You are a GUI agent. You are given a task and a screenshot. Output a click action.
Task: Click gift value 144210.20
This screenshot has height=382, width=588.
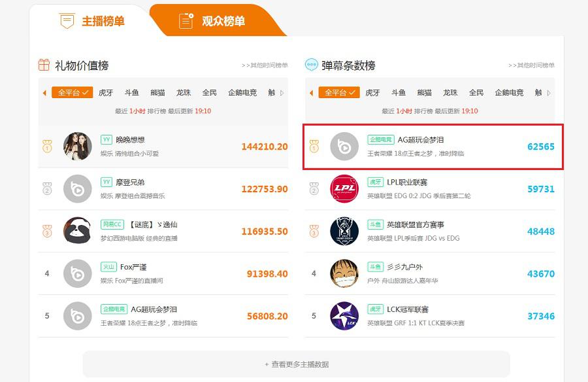coord(265,147)
